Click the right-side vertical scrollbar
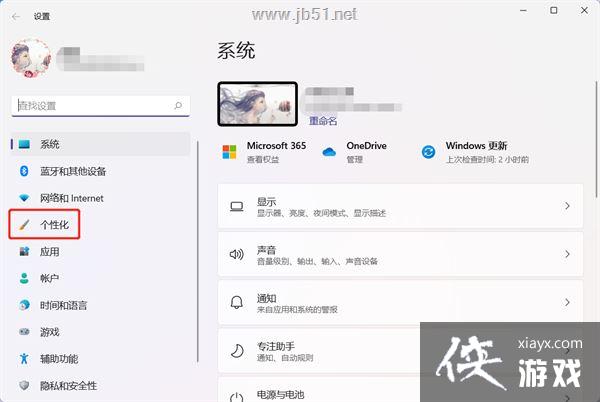600x402 pixels. tap(597, 140)
